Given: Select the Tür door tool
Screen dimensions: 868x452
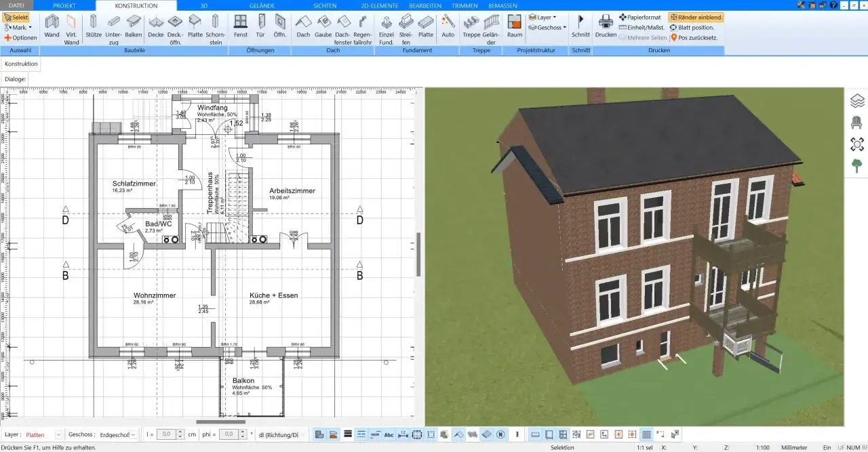Looking at the screenshot, I should (260, 26).
